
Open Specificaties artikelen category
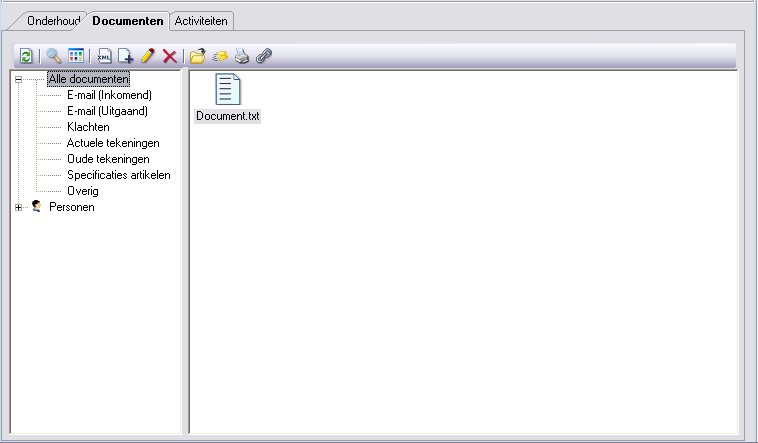pyautogui.click(x=118, y=175)
